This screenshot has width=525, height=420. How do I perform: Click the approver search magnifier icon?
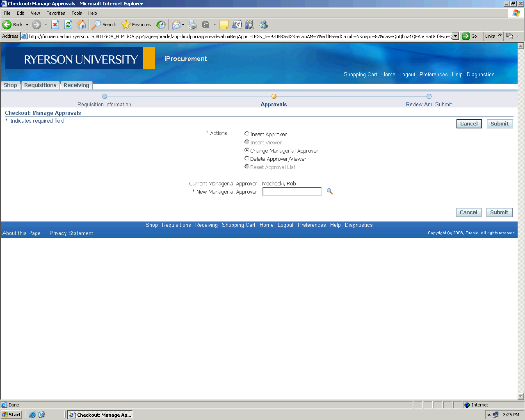coord(330,192)
